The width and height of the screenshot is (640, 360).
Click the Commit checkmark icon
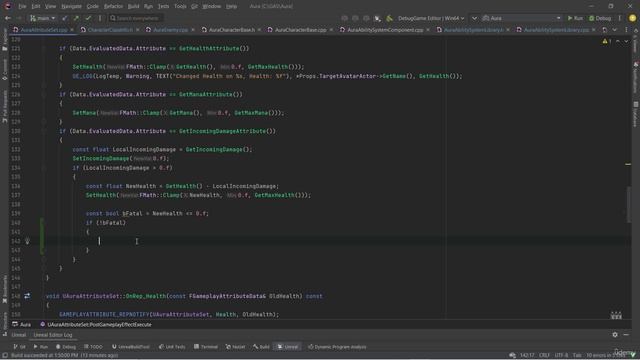pos(88,18)
